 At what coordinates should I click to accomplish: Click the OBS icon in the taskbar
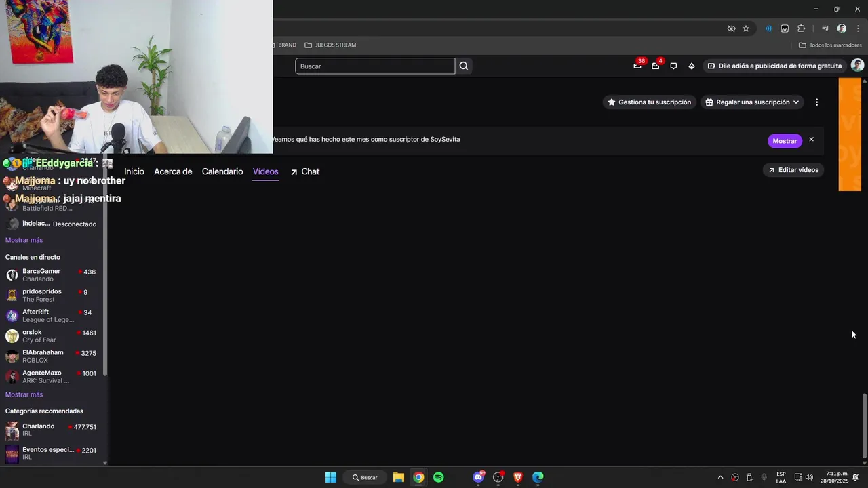[498, 477]
